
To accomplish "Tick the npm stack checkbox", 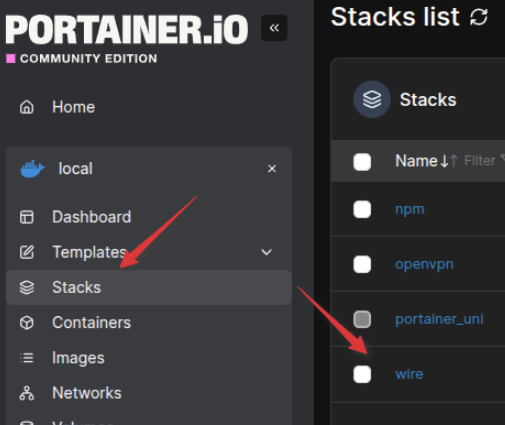I will [x=362, y=209].
